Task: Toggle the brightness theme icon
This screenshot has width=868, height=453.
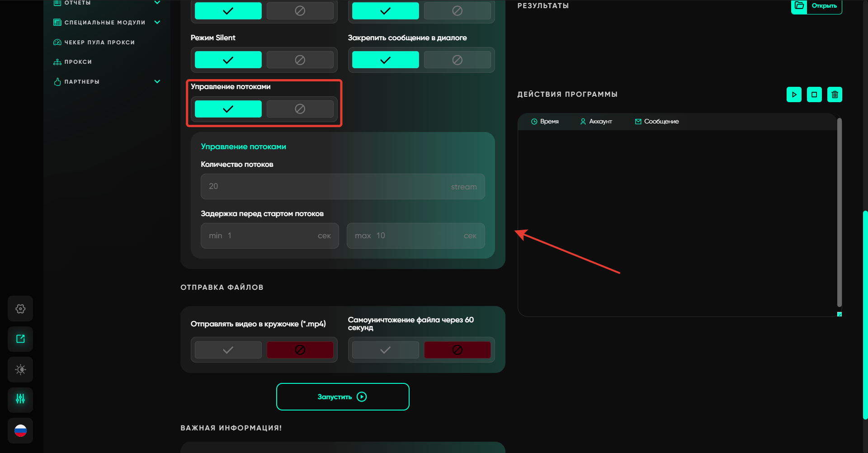Action: 20,369
